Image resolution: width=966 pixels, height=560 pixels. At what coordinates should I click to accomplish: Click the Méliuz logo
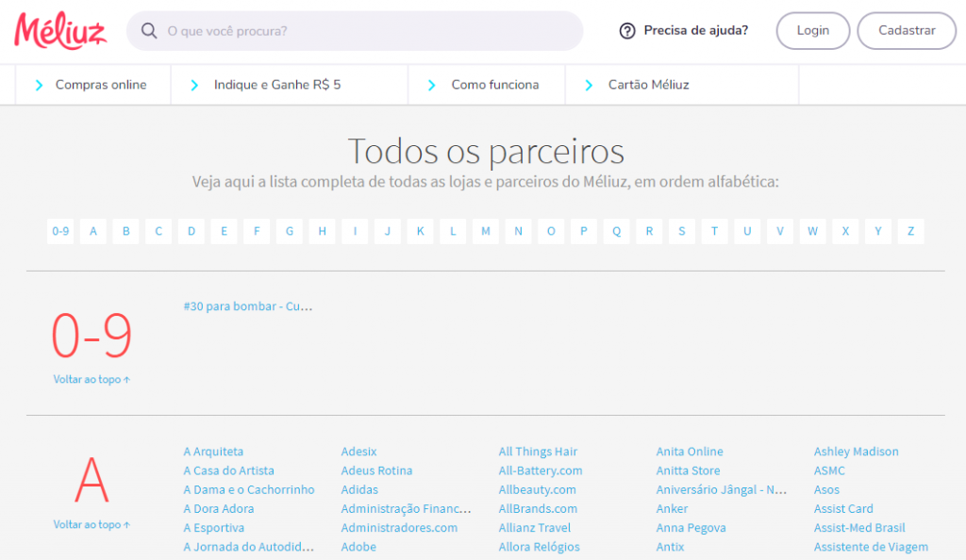click(x=60, y=31)
